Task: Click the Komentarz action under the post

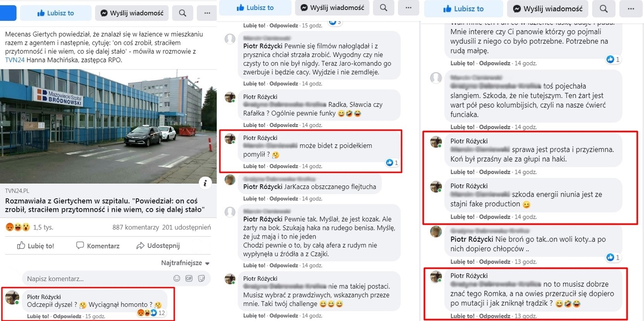Action: coord(98,246)
